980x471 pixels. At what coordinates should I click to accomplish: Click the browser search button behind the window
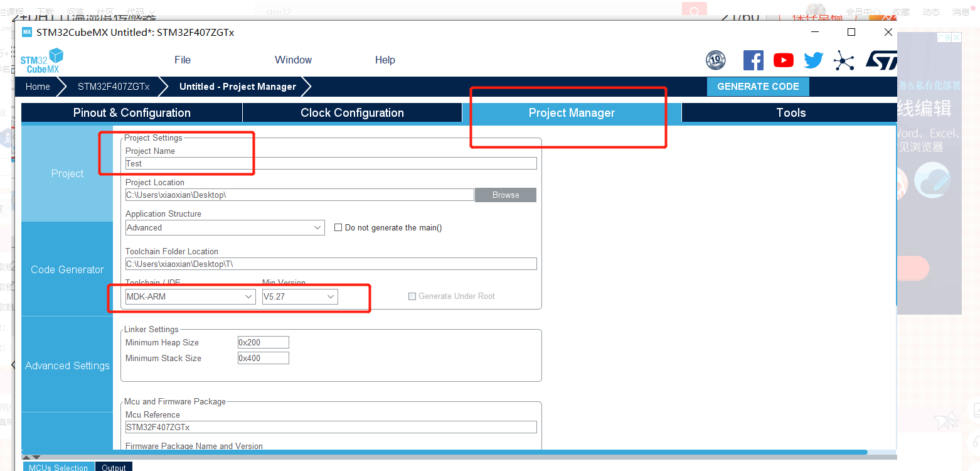click(695, 9)
